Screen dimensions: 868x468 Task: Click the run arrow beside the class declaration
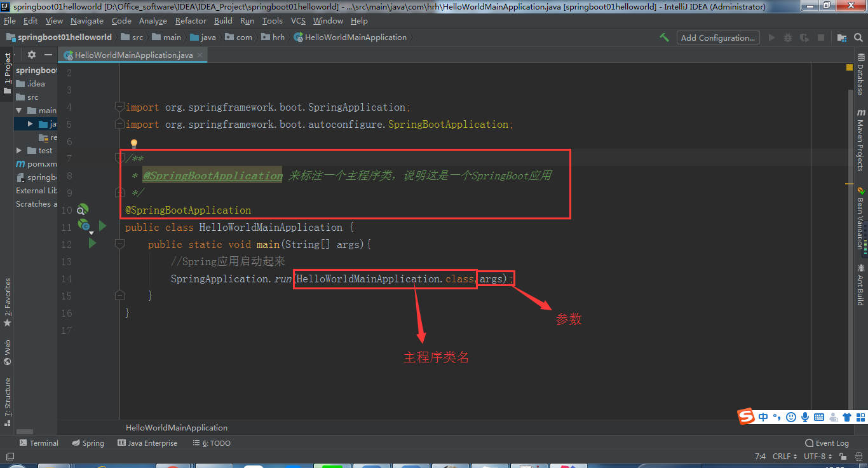[102, 226]
